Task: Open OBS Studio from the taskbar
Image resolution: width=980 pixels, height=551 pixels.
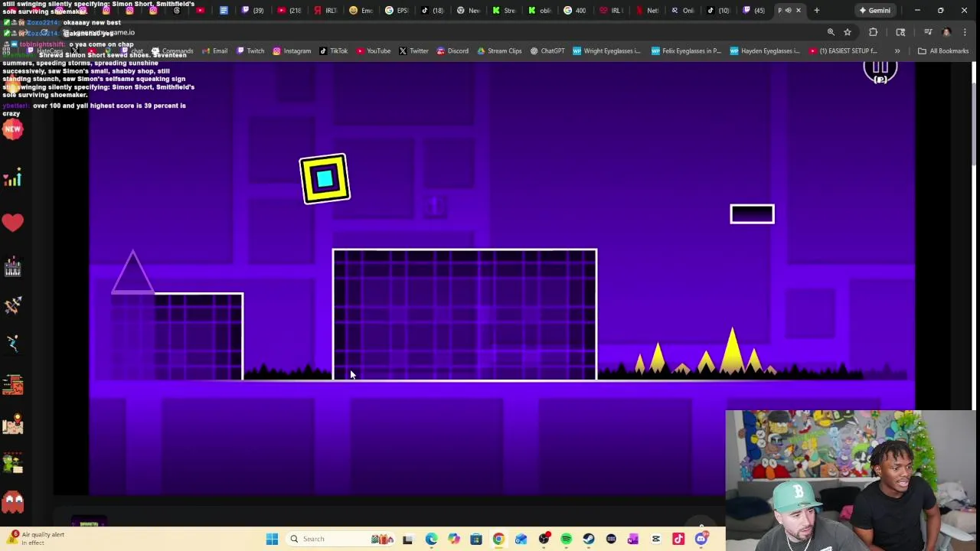Action: tap(544, 539)
